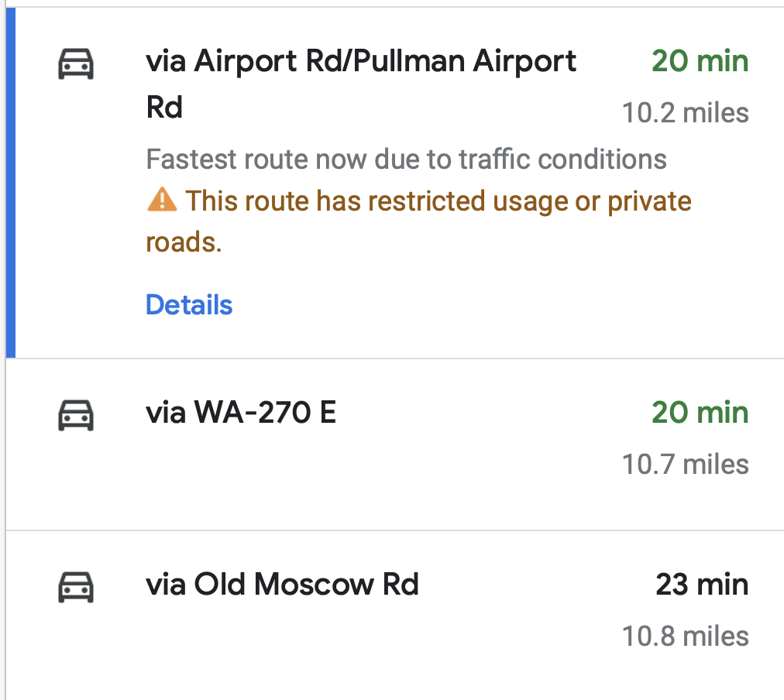
Task: Choose the via Old Moscow Rd route
Action: [282, 584]
